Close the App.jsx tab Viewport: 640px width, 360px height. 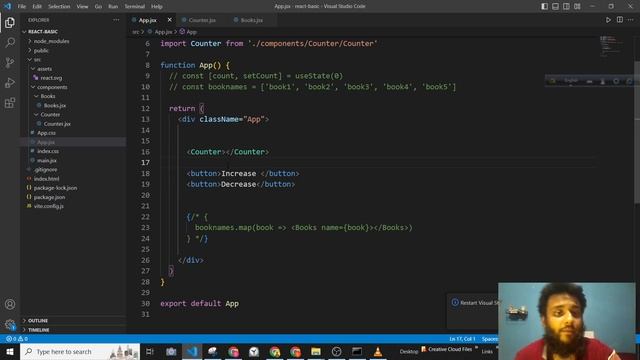tap(169, 20)
